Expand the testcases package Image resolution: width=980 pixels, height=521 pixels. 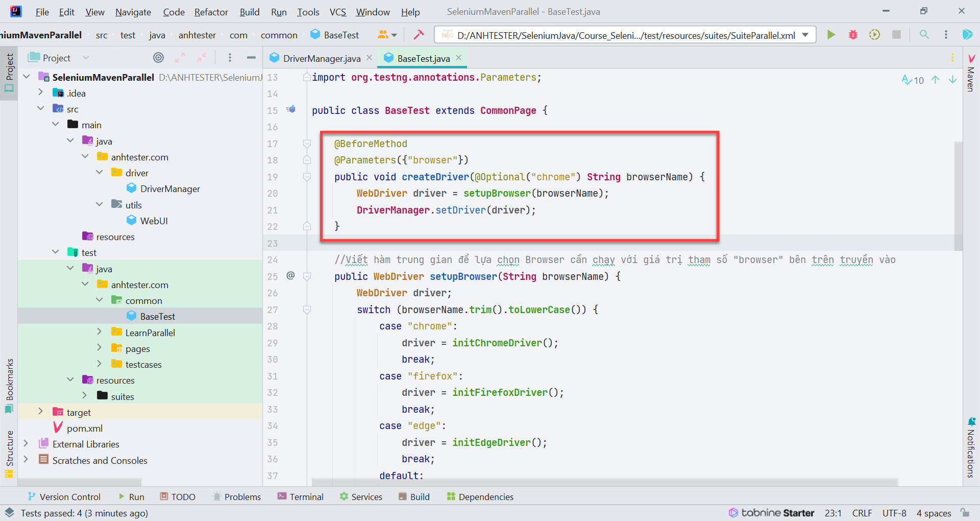click(x=100, y=364)
